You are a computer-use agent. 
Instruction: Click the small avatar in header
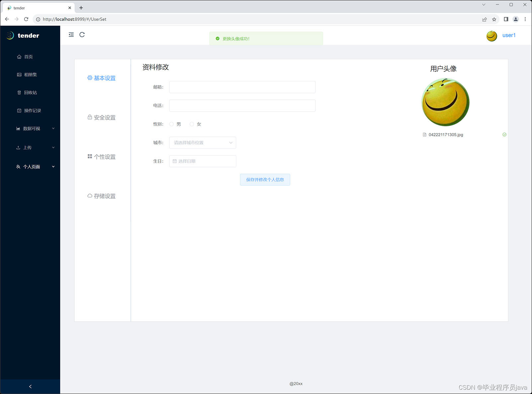point(492,36)
